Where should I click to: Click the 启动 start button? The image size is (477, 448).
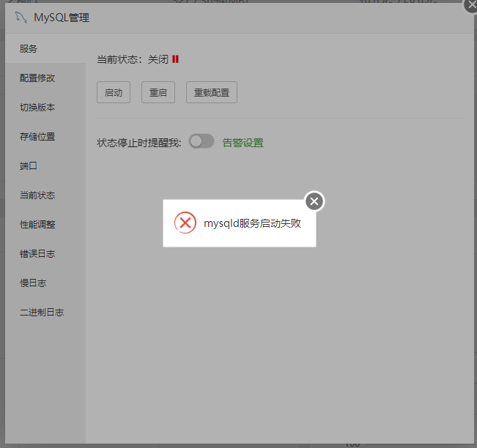coord(114,92)
